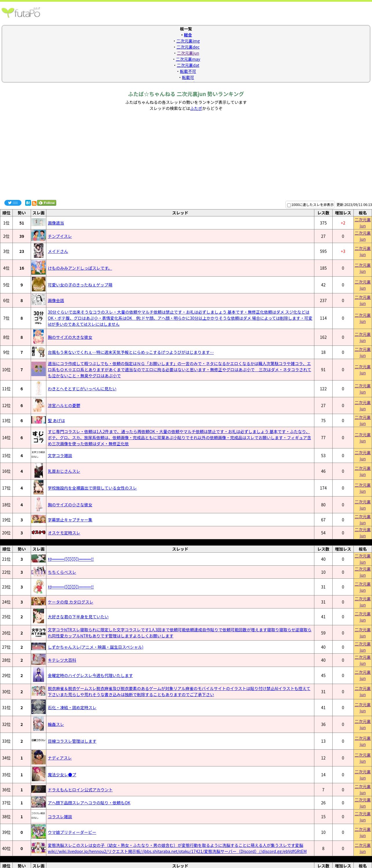The image size is (372, 868).
Task: Open the 二次元裏dat board link
Action: [x=188, y=65]
